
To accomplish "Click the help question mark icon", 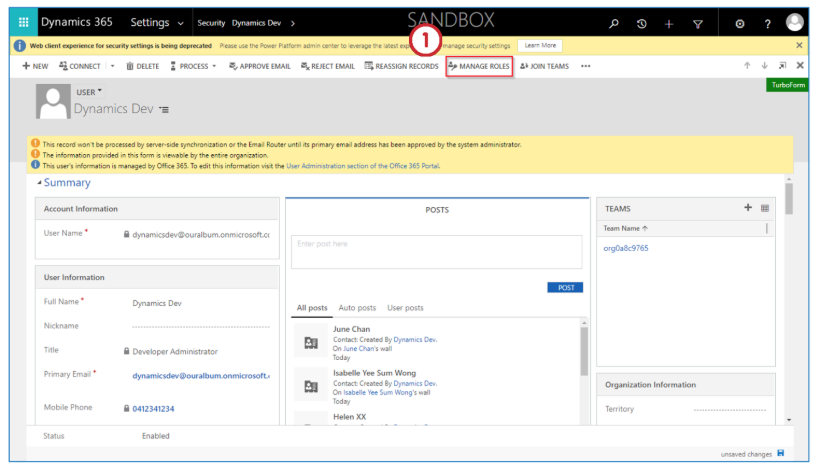I will [767, 24].
